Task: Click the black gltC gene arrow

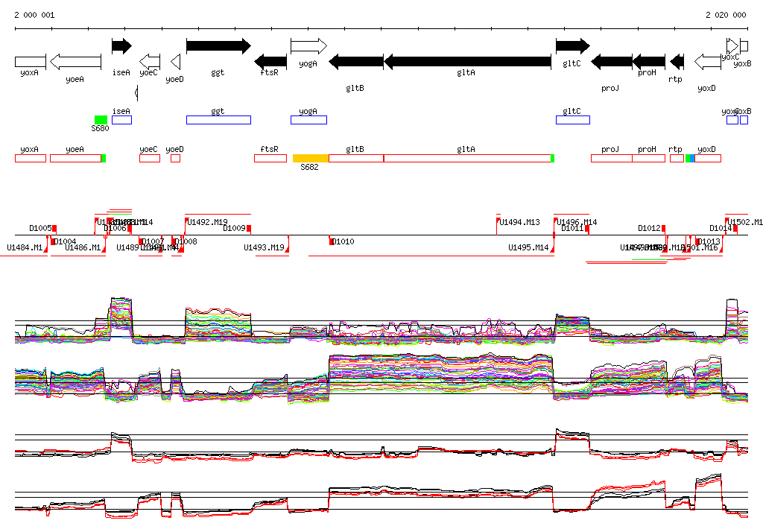Action: [573, 46]
